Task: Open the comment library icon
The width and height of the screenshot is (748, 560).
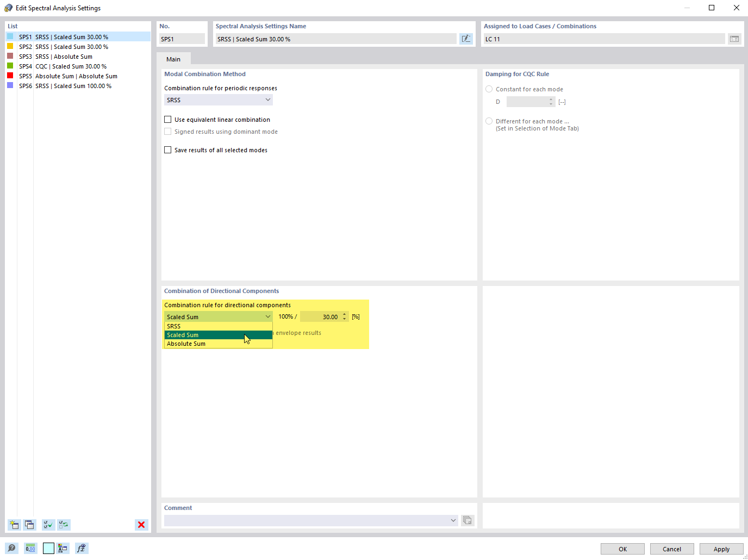Action: click(x=467, y=520)
